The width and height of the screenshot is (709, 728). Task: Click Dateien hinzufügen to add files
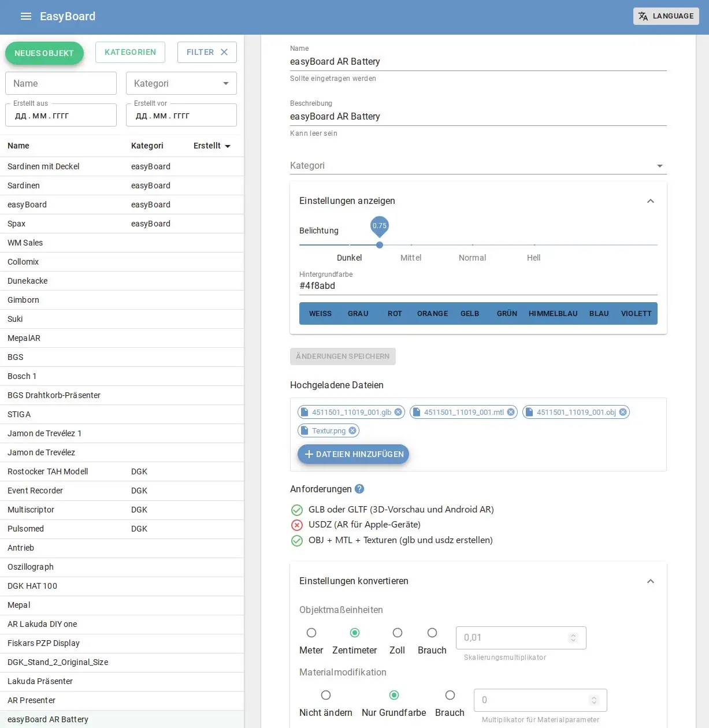coord(354,454)
